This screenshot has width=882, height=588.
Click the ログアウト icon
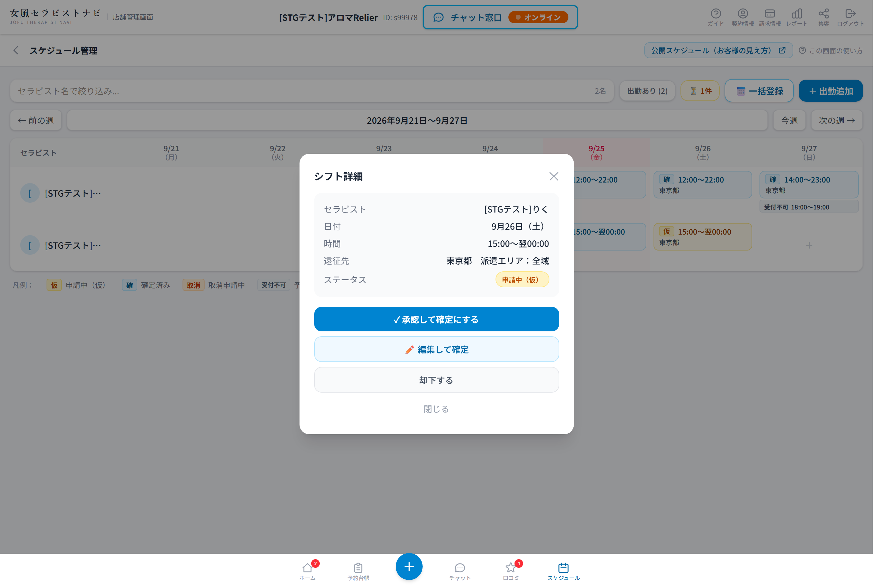click(850, 17)
